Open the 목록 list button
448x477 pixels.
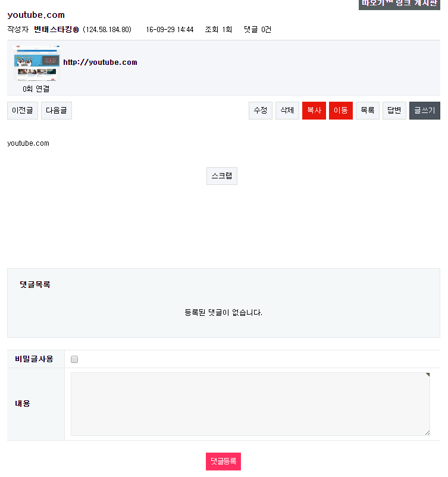(368, 111)
